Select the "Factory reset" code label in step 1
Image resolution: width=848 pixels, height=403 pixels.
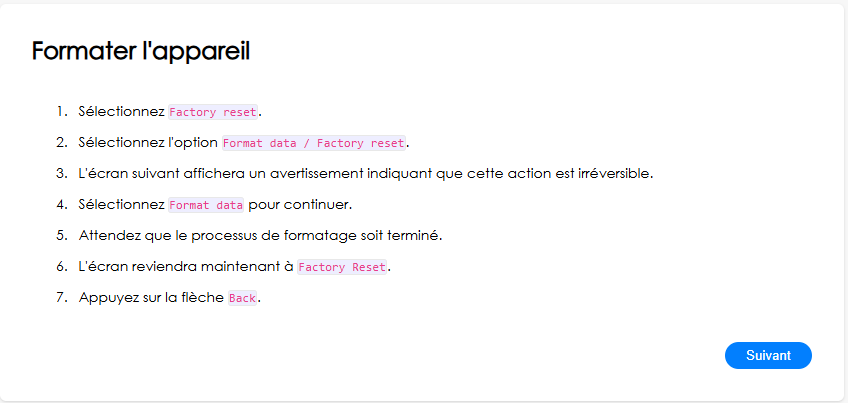click(x=213, y=112)
